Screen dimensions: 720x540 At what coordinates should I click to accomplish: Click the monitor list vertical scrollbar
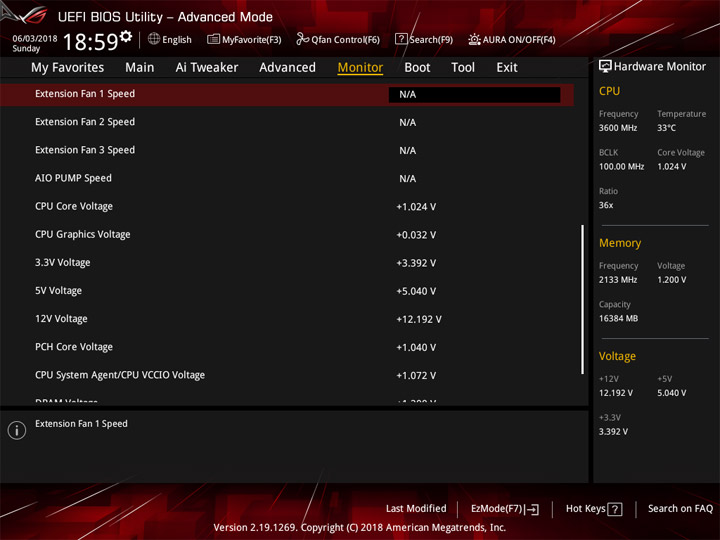tap(583, 299)
